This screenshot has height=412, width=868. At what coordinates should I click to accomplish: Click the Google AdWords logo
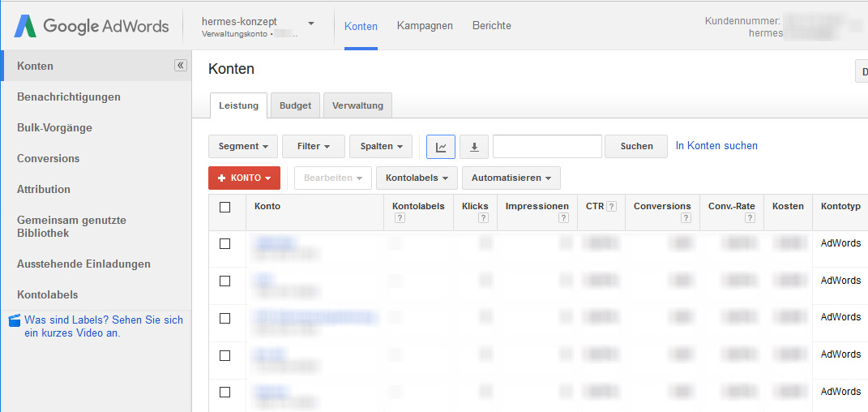click(92, 26)
